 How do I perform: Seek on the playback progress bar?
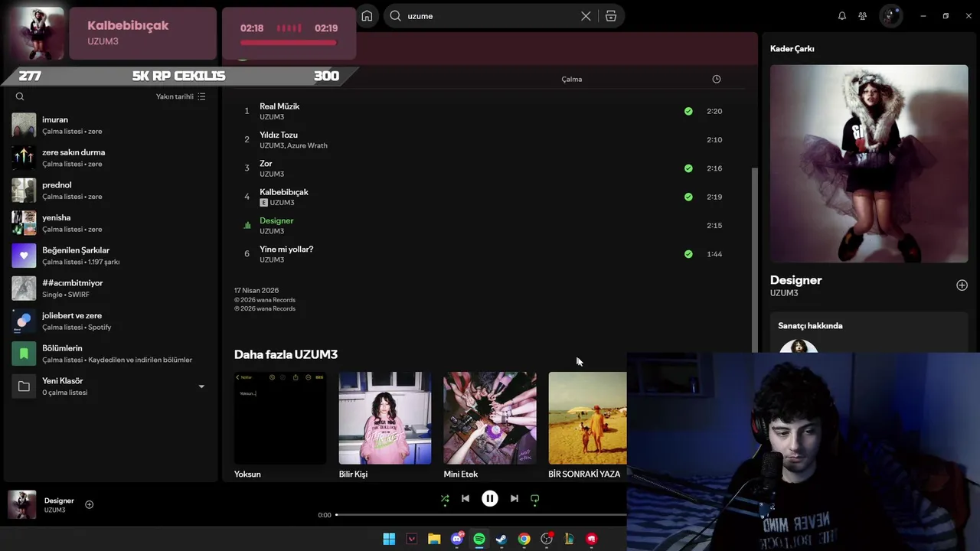click(x=481, y=515)
